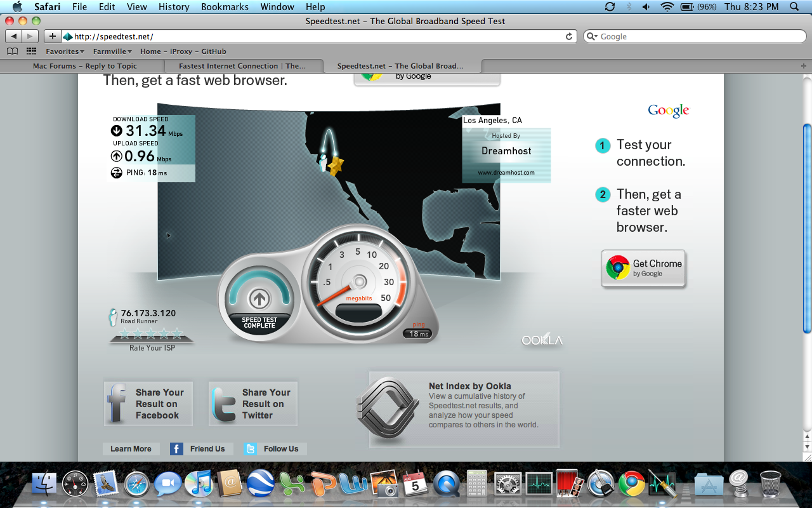Rate ISP with the third star
Screen dimensions: 812x508
(151, 333)
